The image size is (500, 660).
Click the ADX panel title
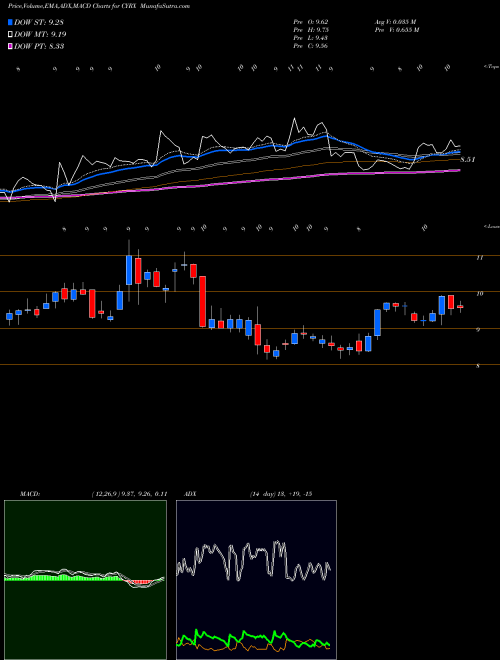[x=190, y=494]
